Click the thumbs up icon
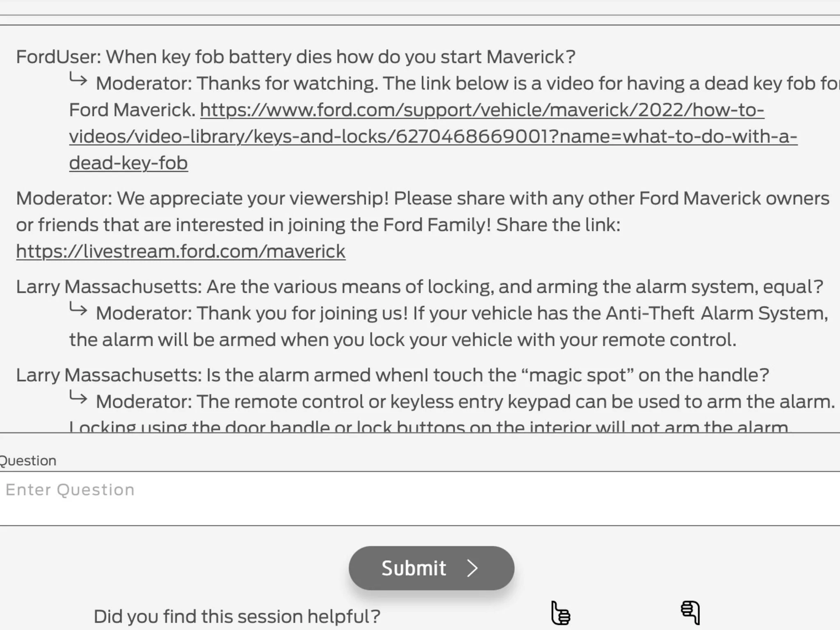 561,613
